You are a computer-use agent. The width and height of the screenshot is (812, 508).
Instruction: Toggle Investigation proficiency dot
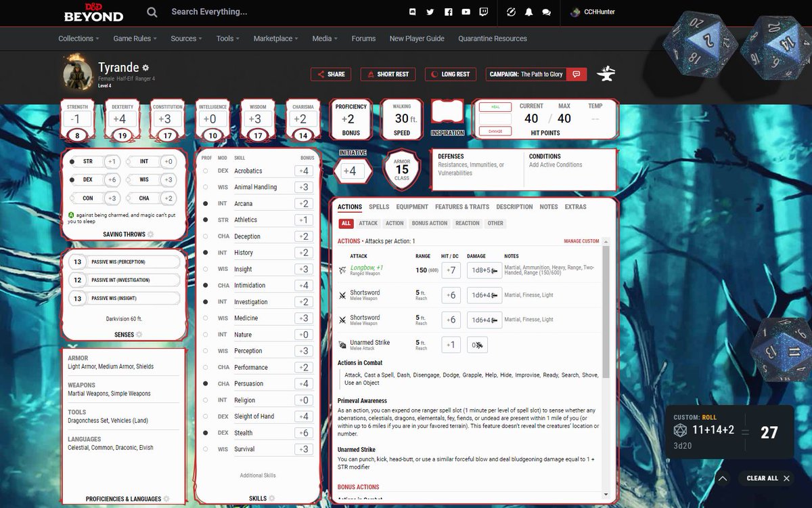[206, 302]
